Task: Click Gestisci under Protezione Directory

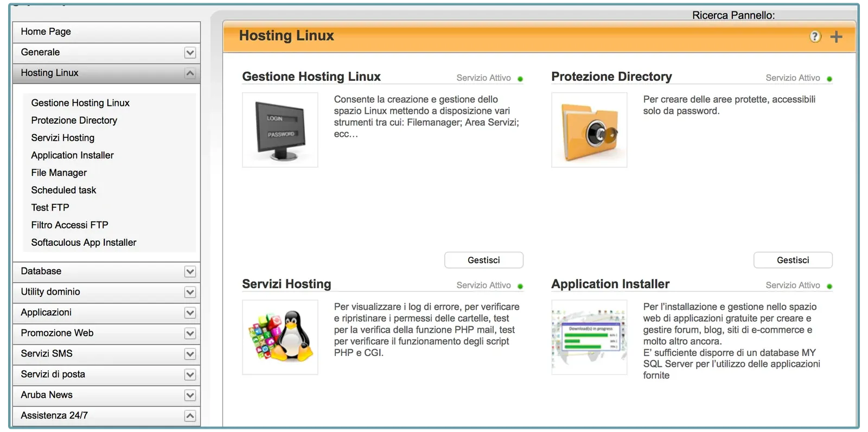Action: coord(793,260)
